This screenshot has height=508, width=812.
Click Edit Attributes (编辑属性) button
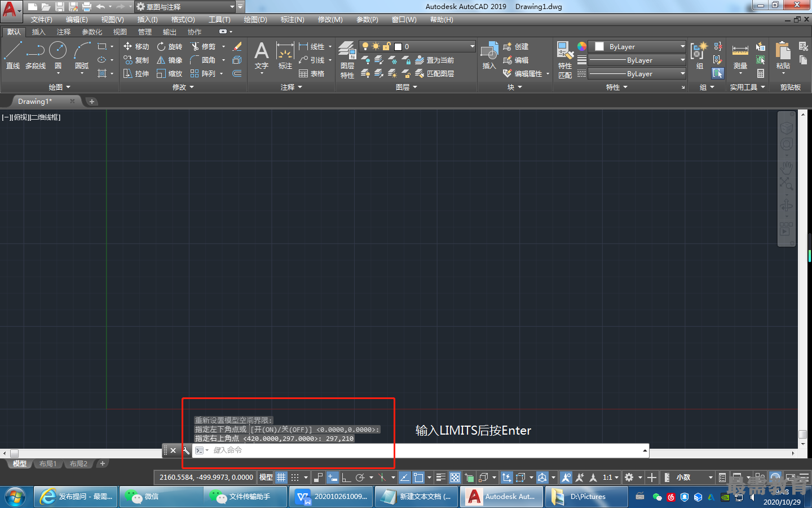point(523,73)
